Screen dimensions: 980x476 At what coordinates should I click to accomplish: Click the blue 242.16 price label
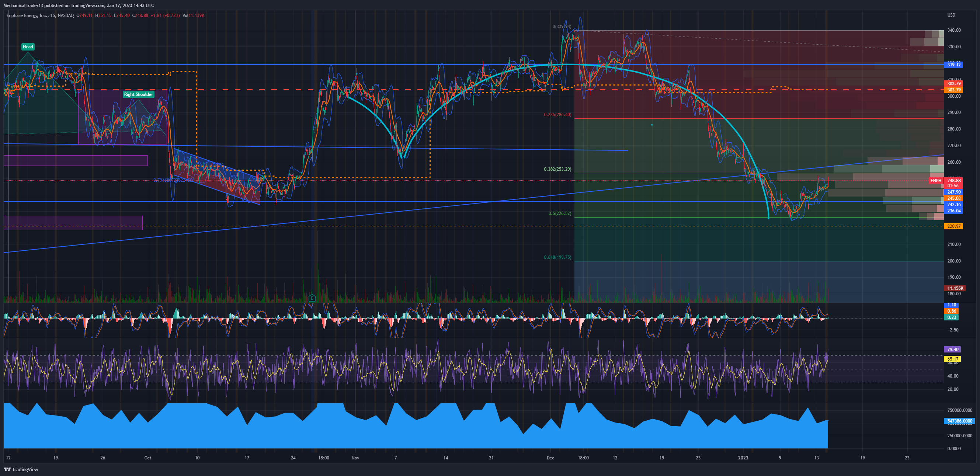click(x=953, y=205)
